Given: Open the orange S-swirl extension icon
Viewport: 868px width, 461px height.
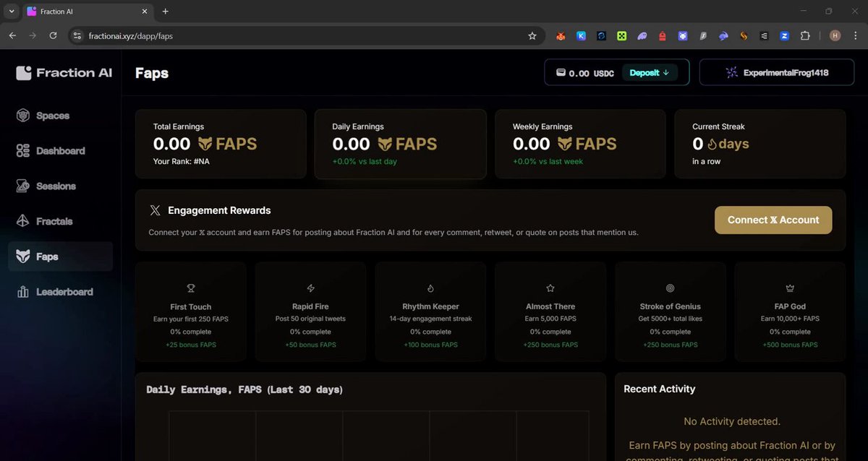Looking at the screenshot, I should 744,35.
